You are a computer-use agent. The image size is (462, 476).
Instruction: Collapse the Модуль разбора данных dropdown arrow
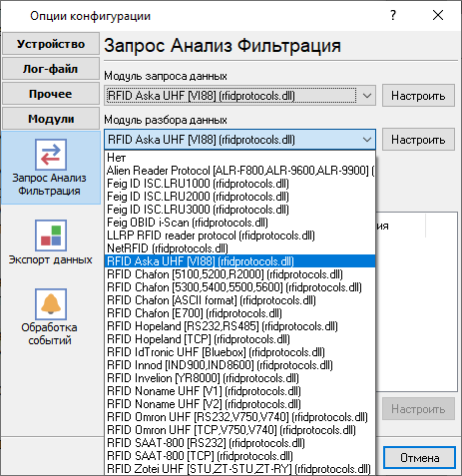tap(367, 140)
